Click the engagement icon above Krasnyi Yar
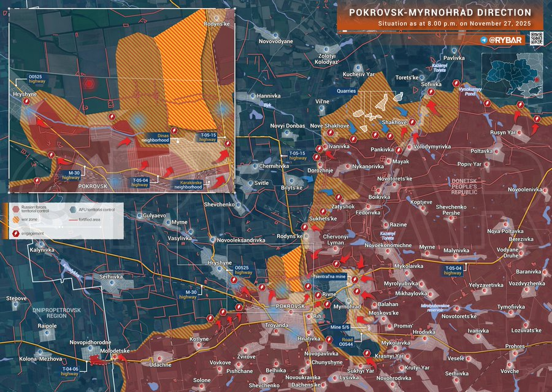 pos(367,353)
